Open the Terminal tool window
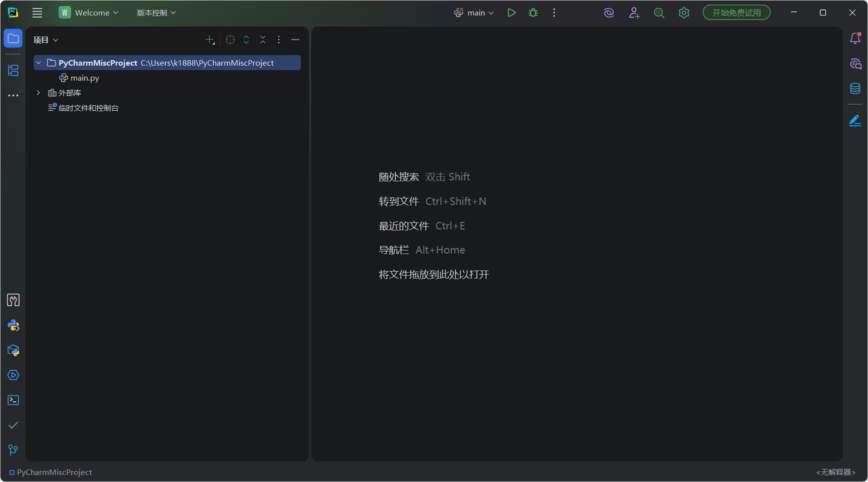 tap(13, 400)
